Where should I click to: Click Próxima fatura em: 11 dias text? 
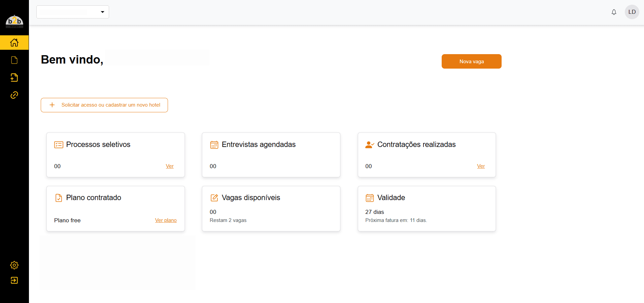396,220
